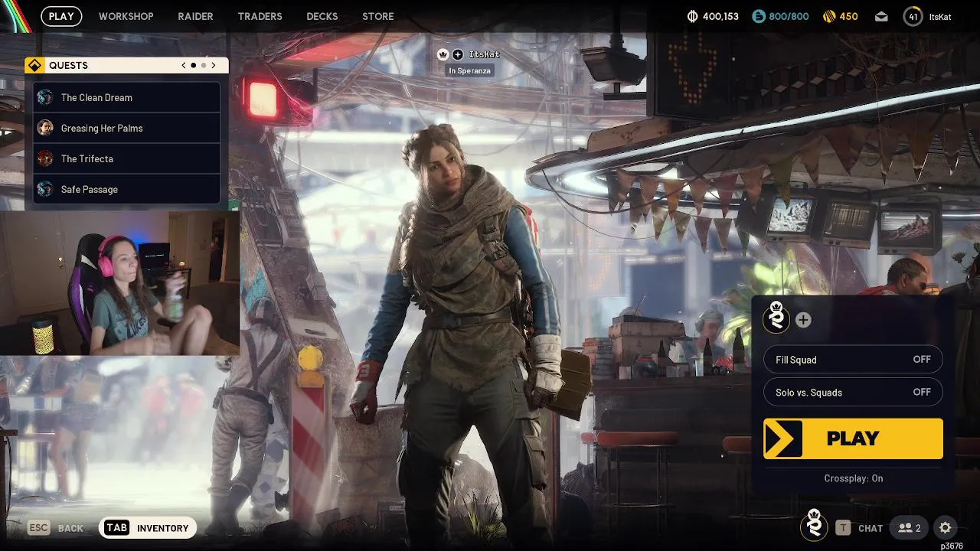Go to previous quest page arrow
This screenshot has width=980, height=551.
(x=184, y=65)
